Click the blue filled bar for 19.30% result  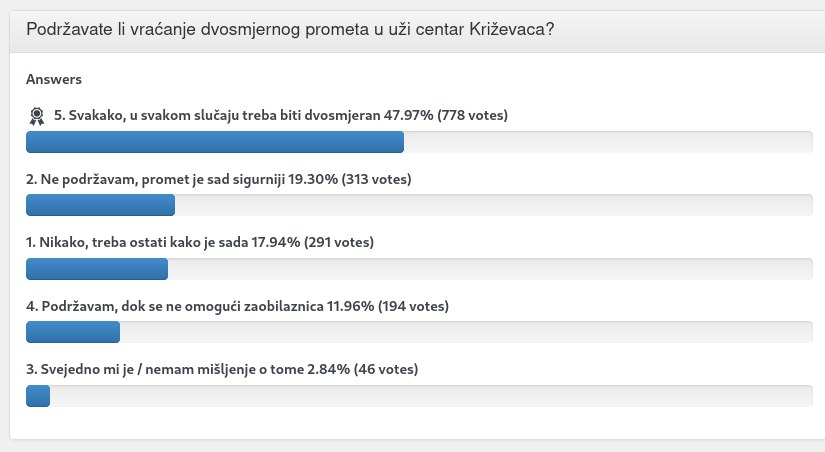pyautogui.click(x=100, y=205)
